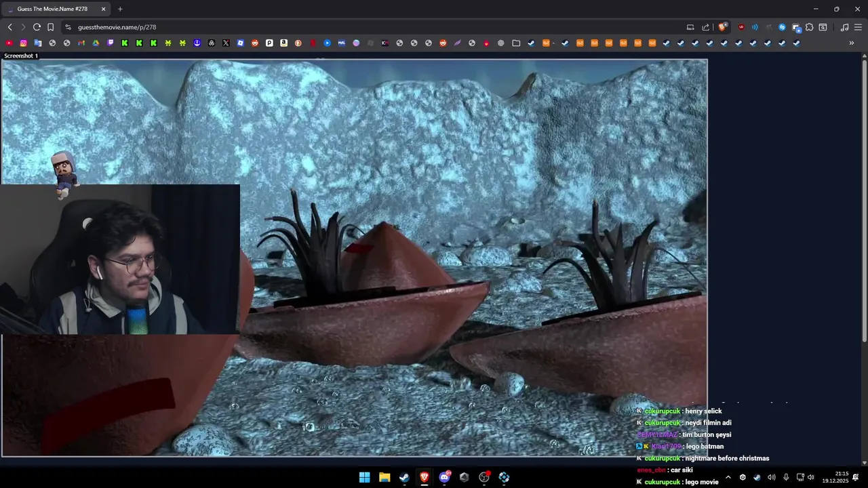The width and height of the screenshot is (868, 488).
Task: Show hidden system tray icons
Action: (728, 477)
